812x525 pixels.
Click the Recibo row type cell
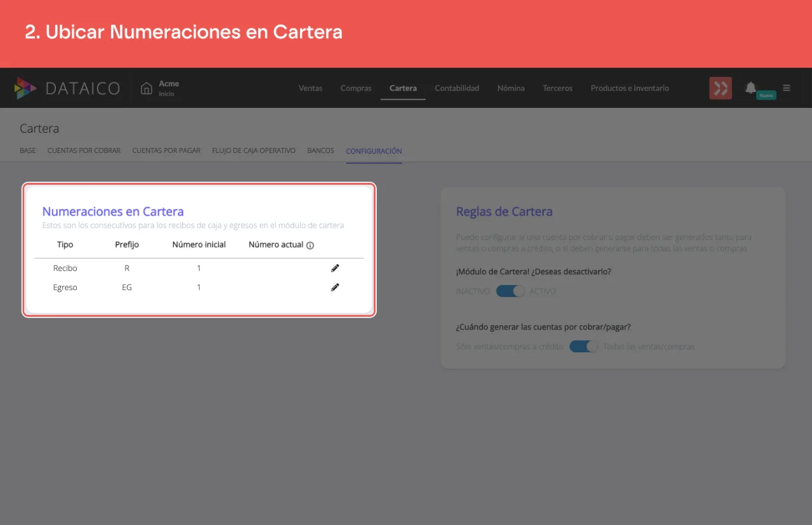(65, 268)
